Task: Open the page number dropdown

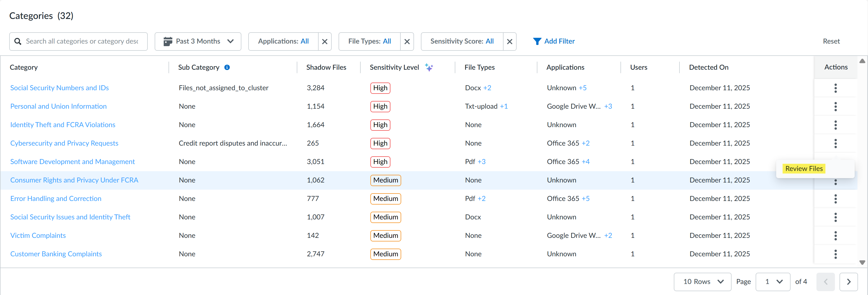Action: 773,281
